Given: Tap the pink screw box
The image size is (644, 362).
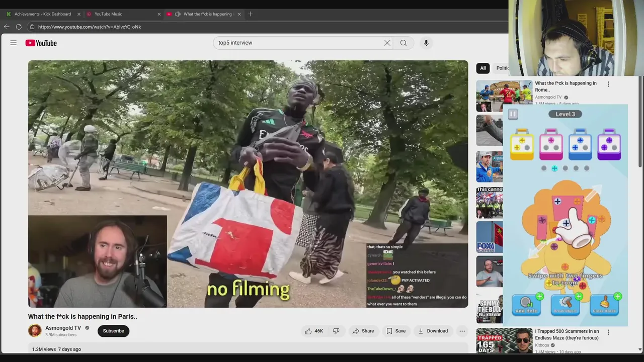Looking at the screenshot, I should (551, 145).
